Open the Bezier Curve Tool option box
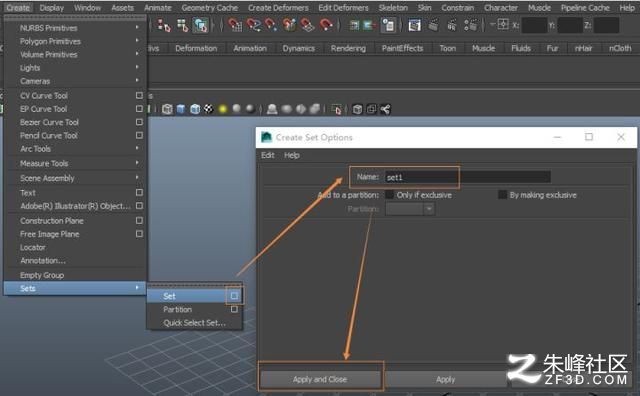The width and height of the screenshot is (640, 396). point(139,122)
